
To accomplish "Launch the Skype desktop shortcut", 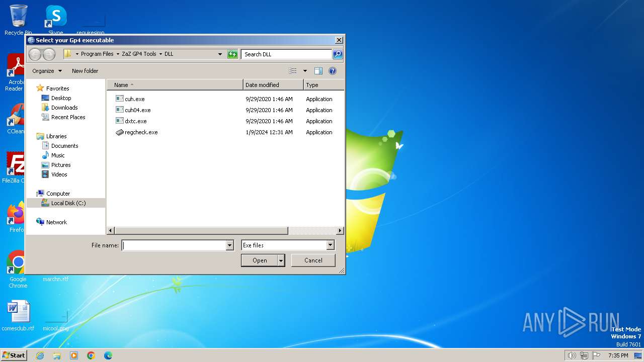I will pyautogui.click(x=56, y=20).
